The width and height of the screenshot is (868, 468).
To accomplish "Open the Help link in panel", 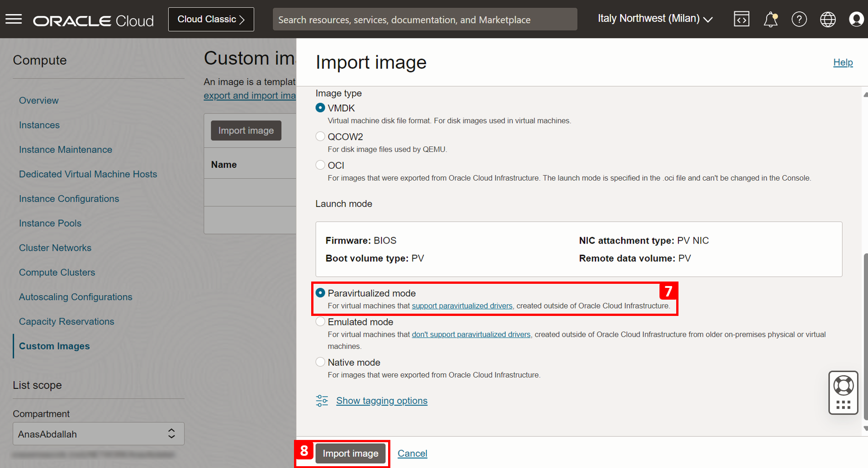I will pyautogui.click(x=843, y=62).
